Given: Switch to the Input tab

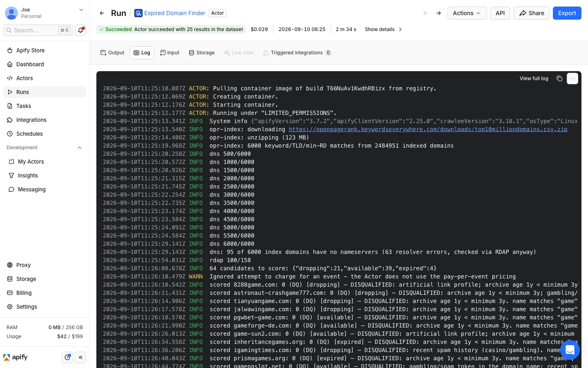Looking at the screenshot, I should point(169,53).
